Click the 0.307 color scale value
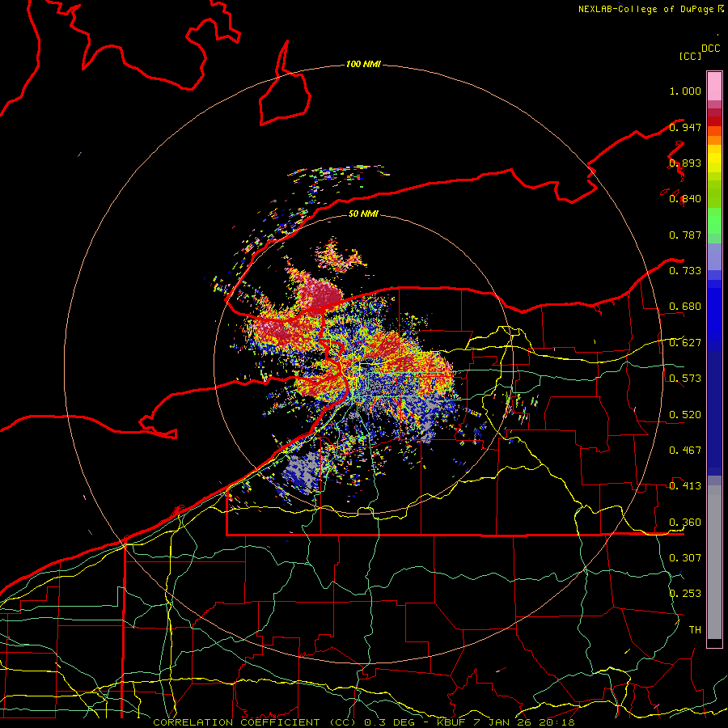 (x=685, y=558)
